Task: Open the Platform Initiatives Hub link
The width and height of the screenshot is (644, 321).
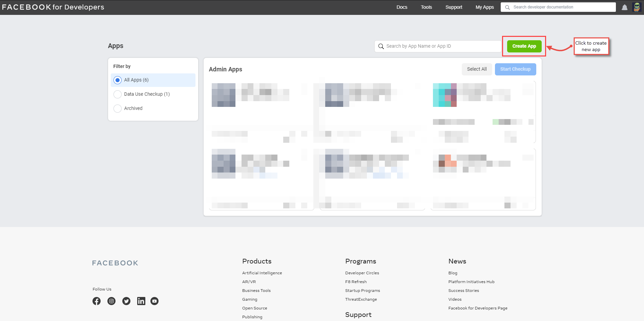Action: coord(472,282)
